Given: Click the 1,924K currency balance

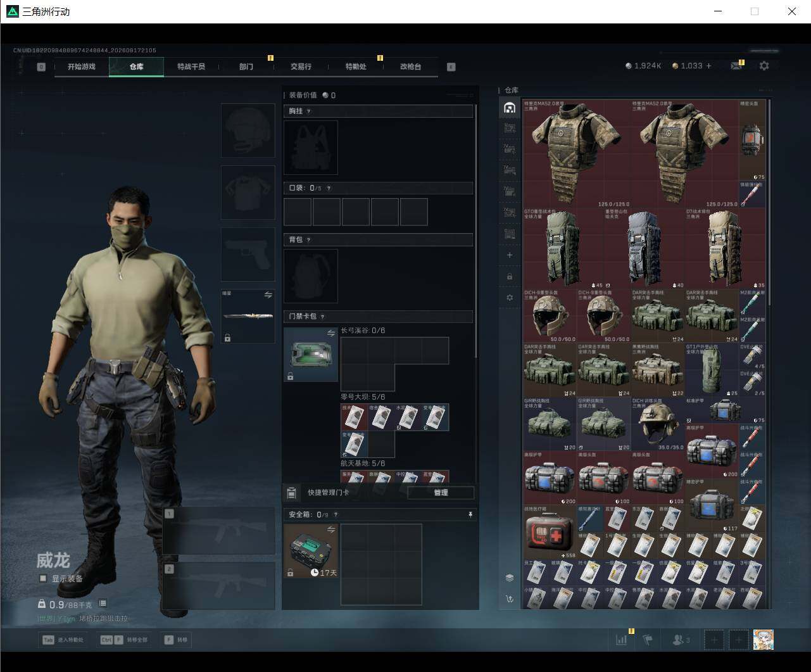Looking at the screenshot, I should [x=643, y=66].
